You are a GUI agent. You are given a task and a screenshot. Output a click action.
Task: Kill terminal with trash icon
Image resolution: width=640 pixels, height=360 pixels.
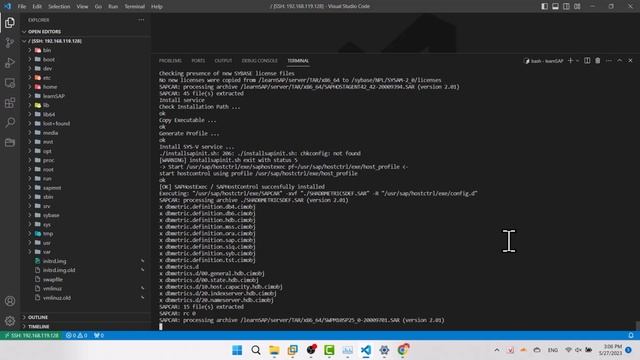[x=598, y=60]
